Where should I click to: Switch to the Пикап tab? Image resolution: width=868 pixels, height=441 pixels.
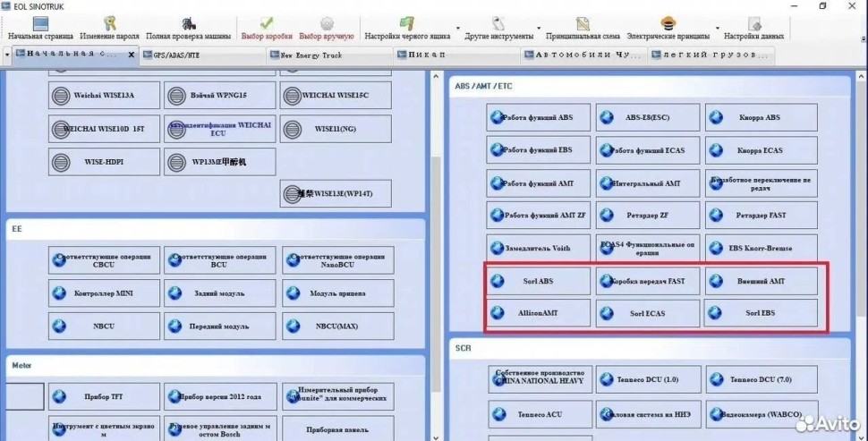456,55
